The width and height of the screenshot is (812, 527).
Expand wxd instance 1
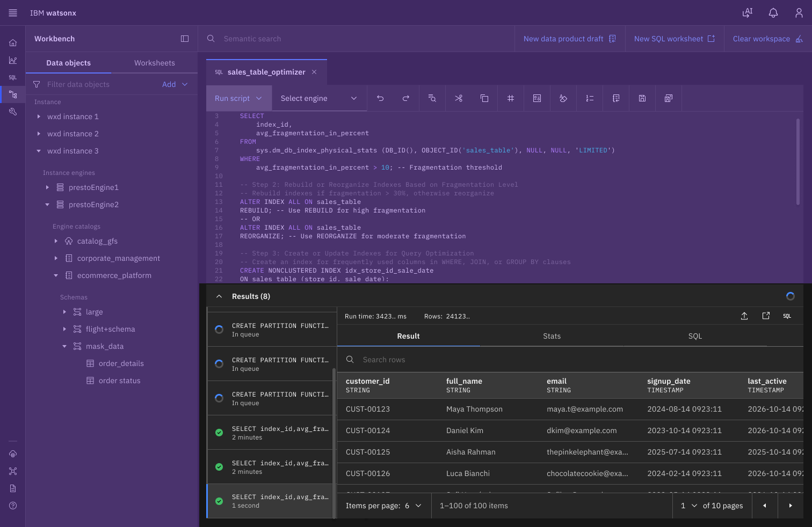39,116
